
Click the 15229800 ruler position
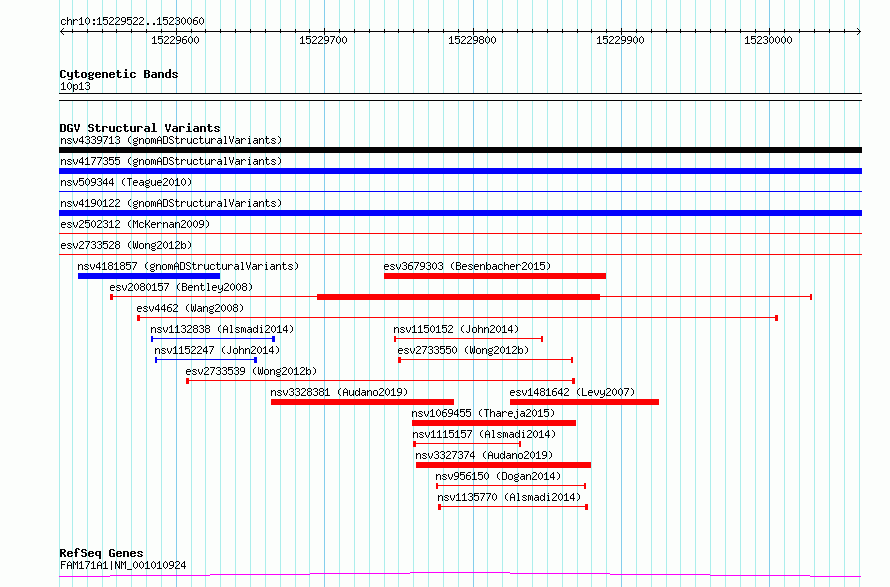point(472,40)
